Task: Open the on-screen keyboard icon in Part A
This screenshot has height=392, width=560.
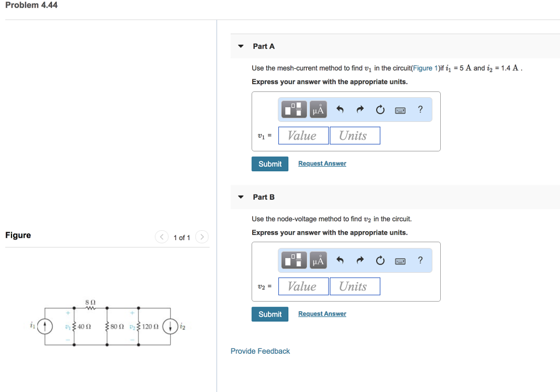Action: pyautogui.click(x=400, y=109)
